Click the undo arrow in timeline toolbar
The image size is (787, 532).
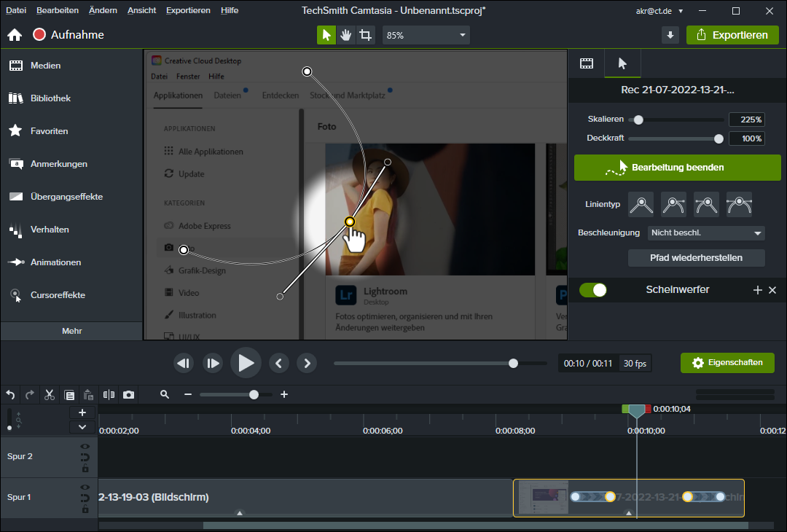[11, 395]
